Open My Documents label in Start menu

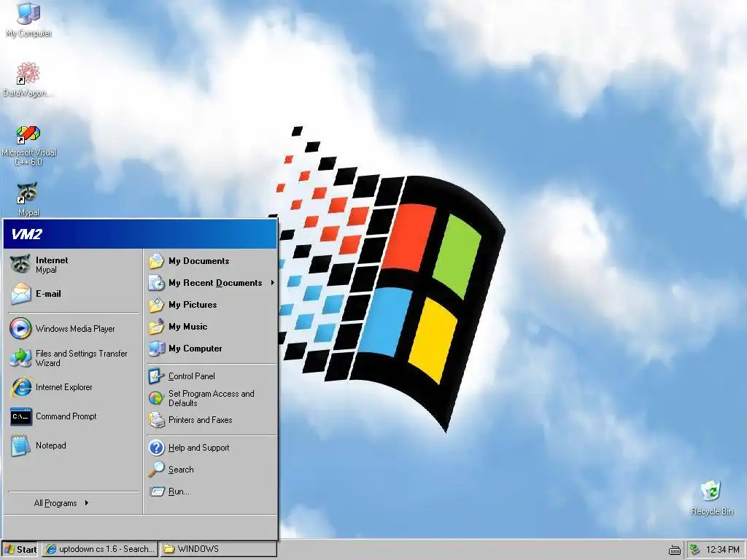[x=198, y=261]
